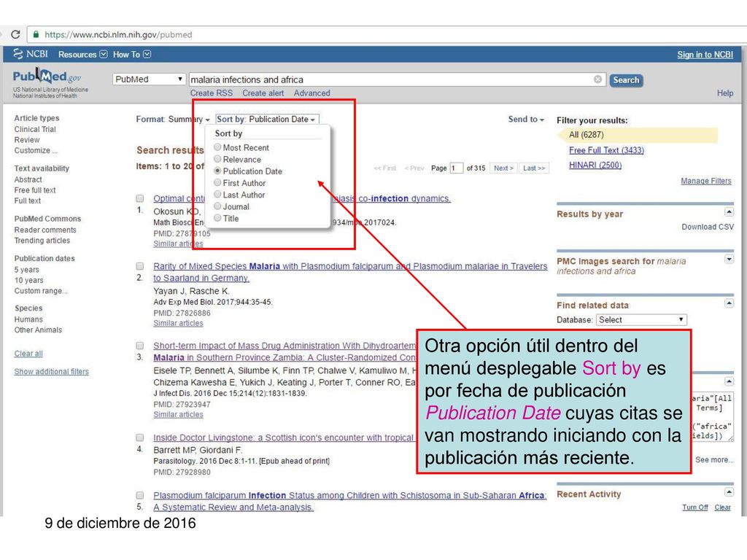Click the PubMed.gov logo
Image resolution: width=747 pixels, height=560 pixels.
pos(47,76)
